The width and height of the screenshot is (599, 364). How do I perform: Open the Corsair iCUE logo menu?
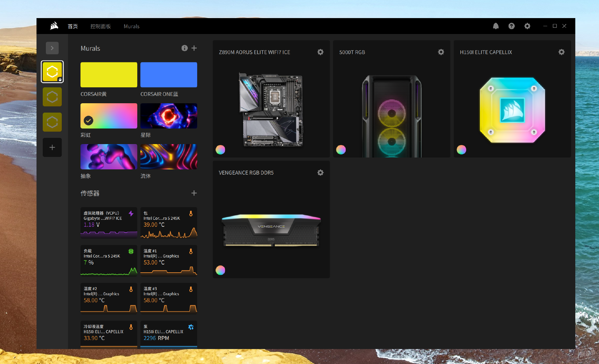[54, 26]
